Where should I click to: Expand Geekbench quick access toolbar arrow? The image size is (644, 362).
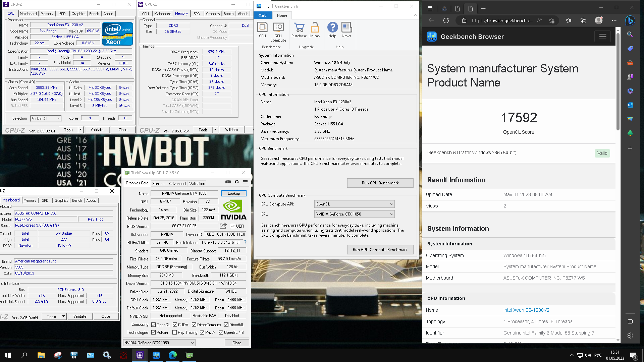click(x=268, y=6)
